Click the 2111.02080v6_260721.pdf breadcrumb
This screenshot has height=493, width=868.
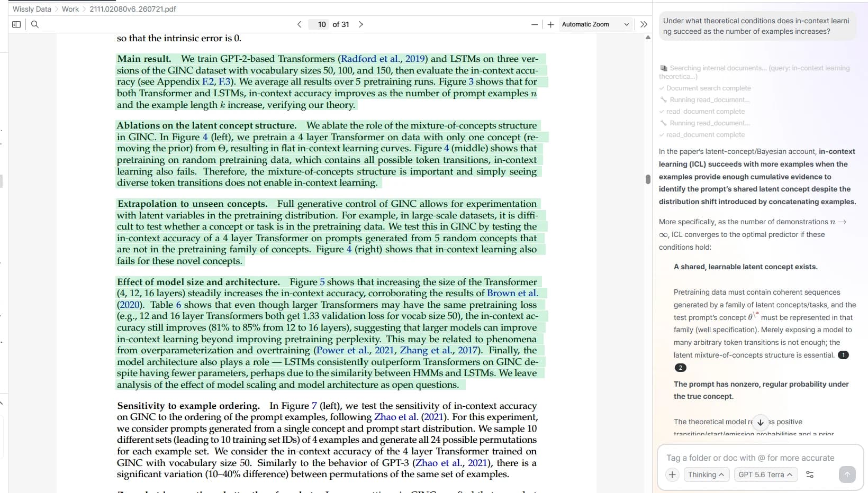click(133, 9)
